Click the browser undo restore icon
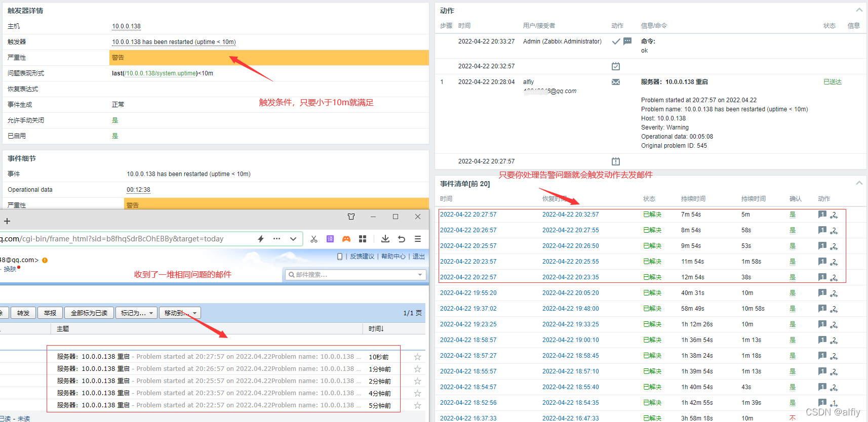868x422 pixels. (402, 239)
